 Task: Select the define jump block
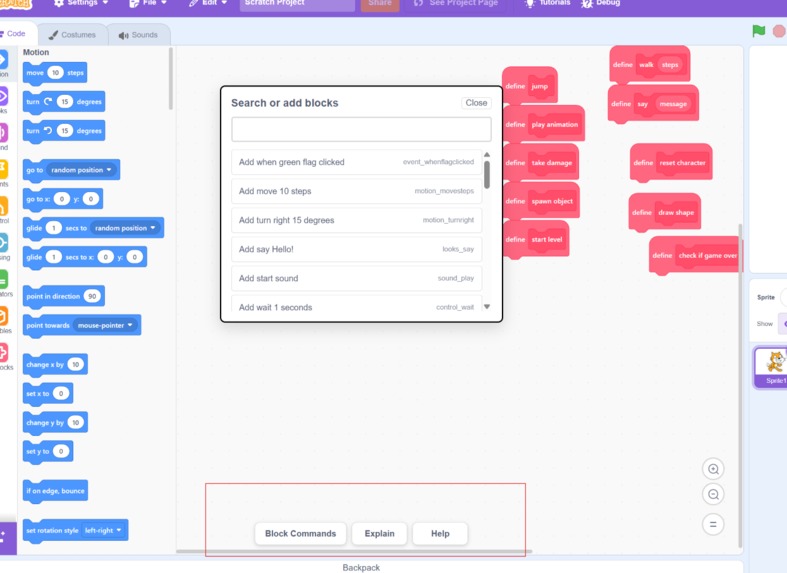[530, 86]
